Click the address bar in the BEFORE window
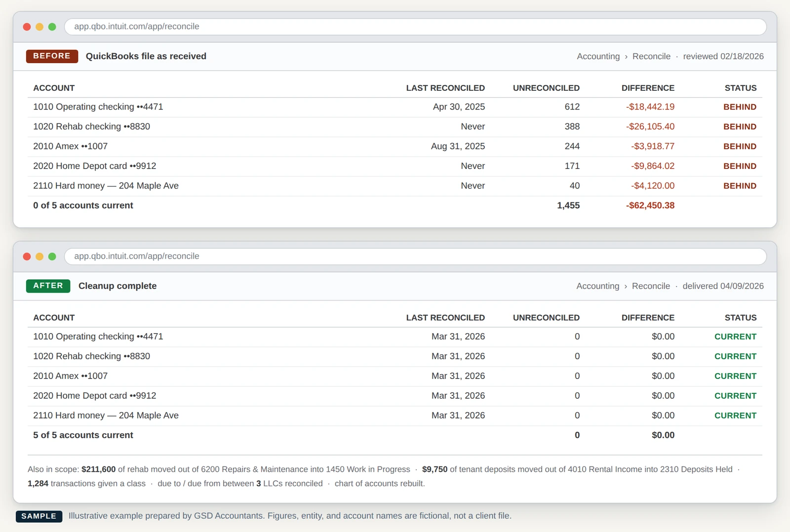 click(x=415, y=27)
